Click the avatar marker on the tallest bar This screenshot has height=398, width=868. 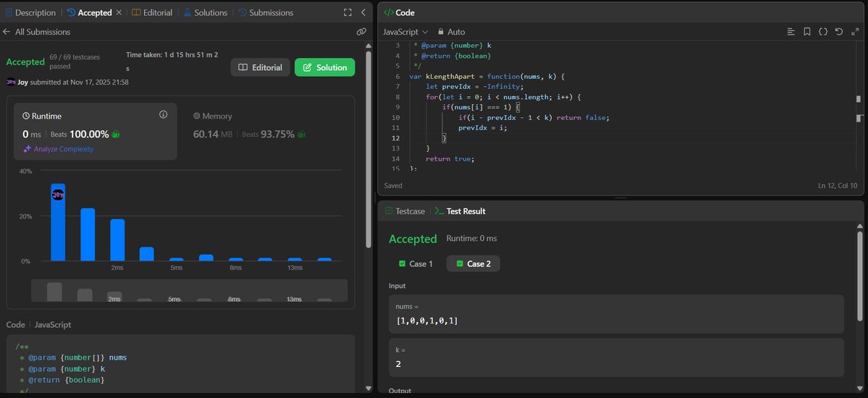(x=58, y=195)
